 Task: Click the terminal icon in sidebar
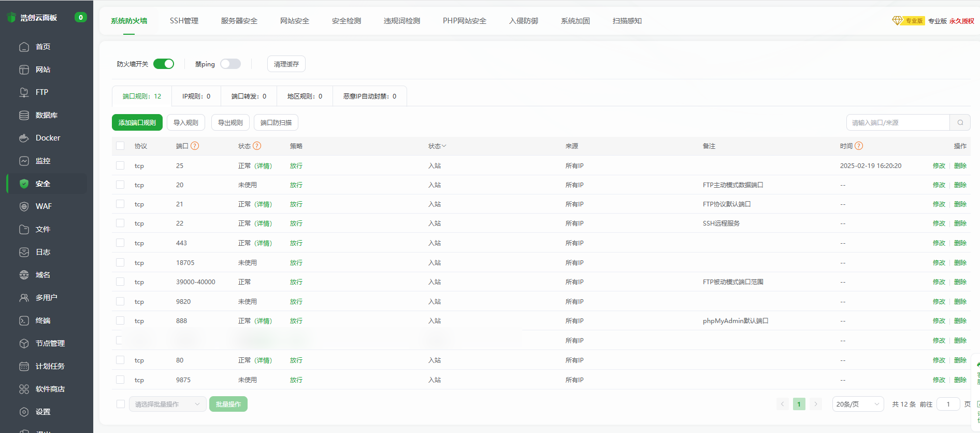coord(24,320)
